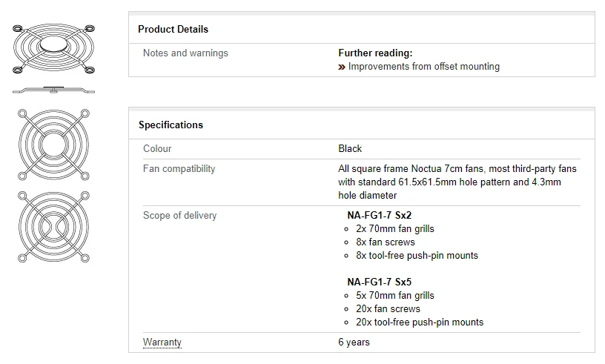Click the Fan compatibility row label
Viewport: 605px width, 364px height.
click(179, 169)
